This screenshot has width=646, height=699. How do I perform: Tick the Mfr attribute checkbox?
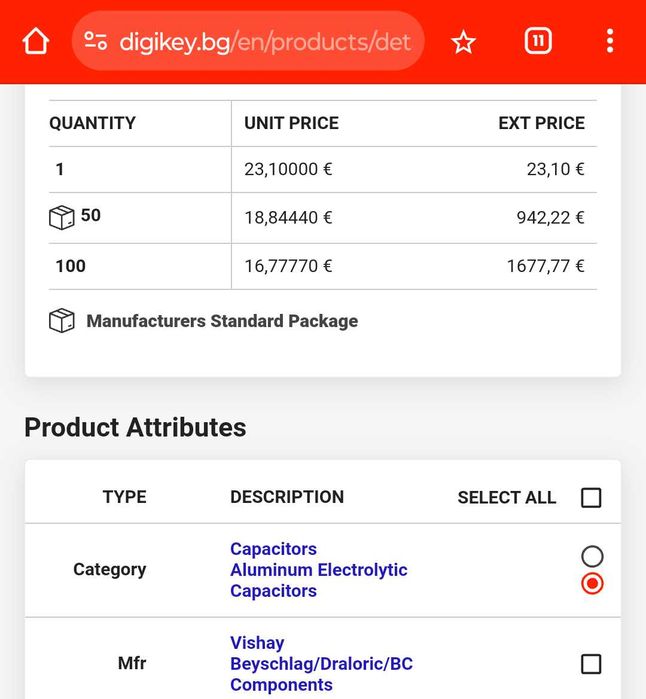(591, 664)
